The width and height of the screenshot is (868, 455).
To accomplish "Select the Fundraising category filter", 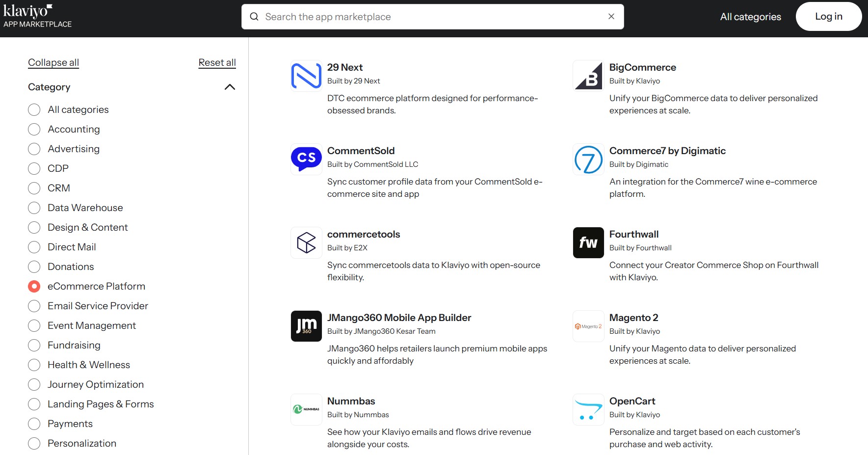I will [34, 345].
